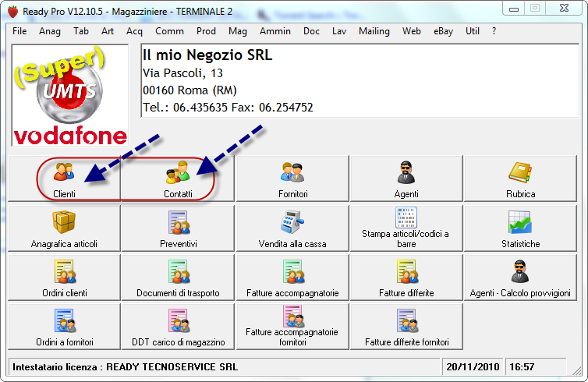This screenshot has height=382, width=588.
Task: Open the Mag menu
Action: [x=238, y=31]
